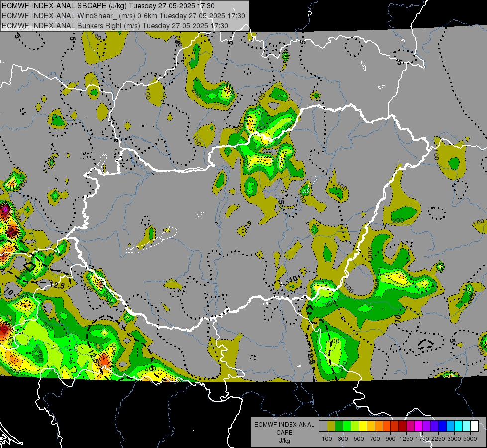Click the 1750 tick label under legend
Viewport: 487px width, 448px height.
tap(422, 439)
